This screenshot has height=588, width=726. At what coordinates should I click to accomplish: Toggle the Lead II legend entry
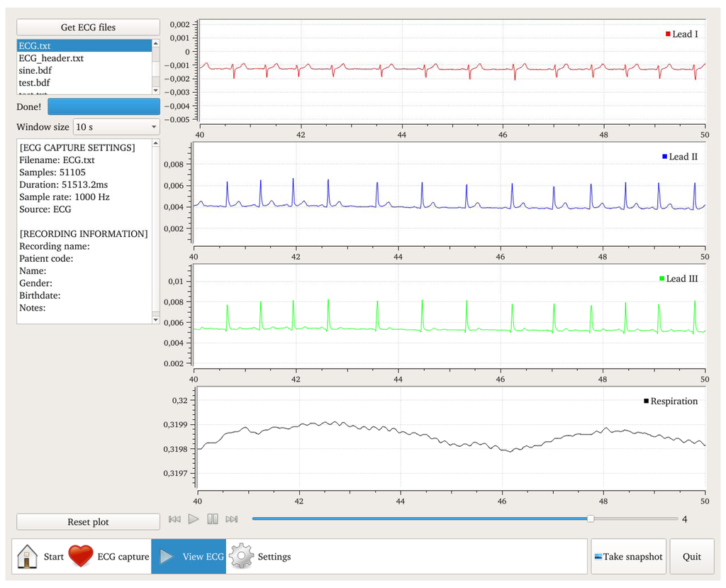click(679, 157)
